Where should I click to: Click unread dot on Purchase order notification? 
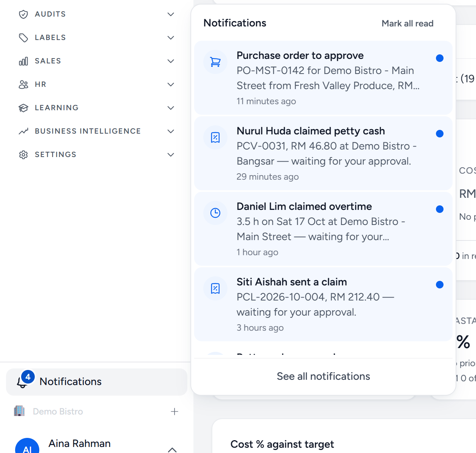coord(440,58)
